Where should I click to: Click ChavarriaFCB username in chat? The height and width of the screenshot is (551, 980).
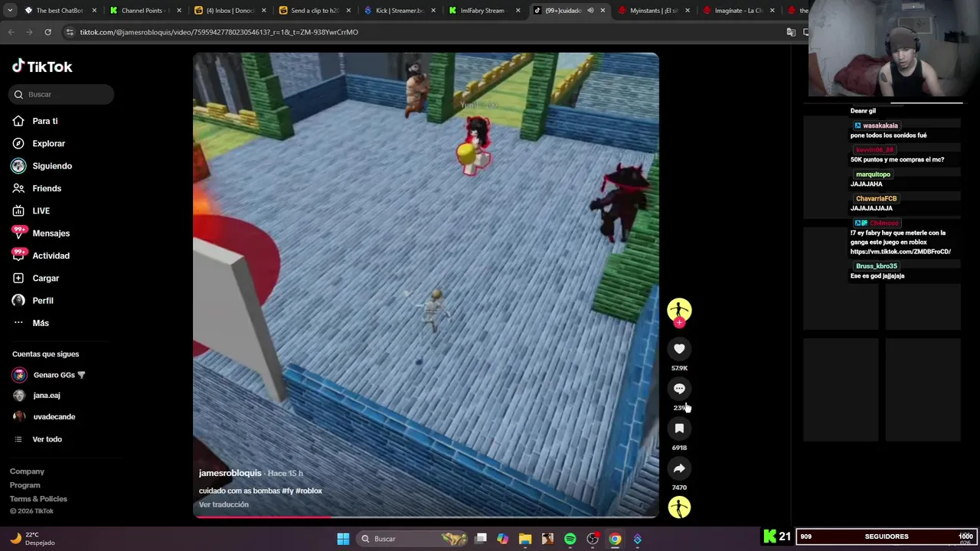coord(876,199)
